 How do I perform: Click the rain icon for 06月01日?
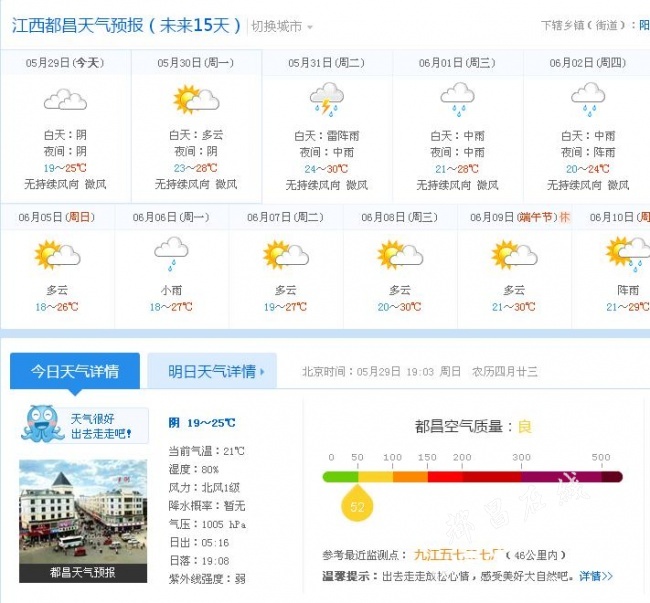click(x=457, y=99)
